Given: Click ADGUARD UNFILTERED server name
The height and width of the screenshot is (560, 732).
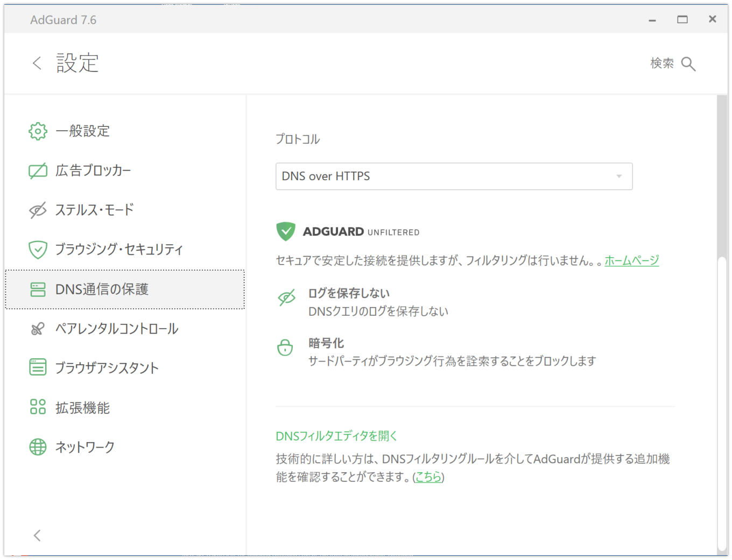Looking at the screenshot, I should (x=361, y=232).
